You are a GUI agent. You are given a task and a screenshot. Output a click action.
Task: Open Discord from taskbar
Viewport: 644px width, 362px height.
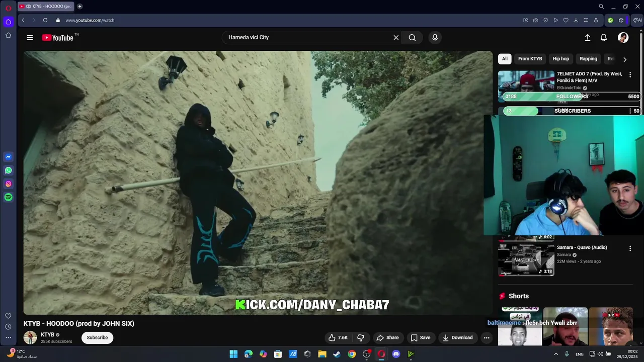[396, 354]
